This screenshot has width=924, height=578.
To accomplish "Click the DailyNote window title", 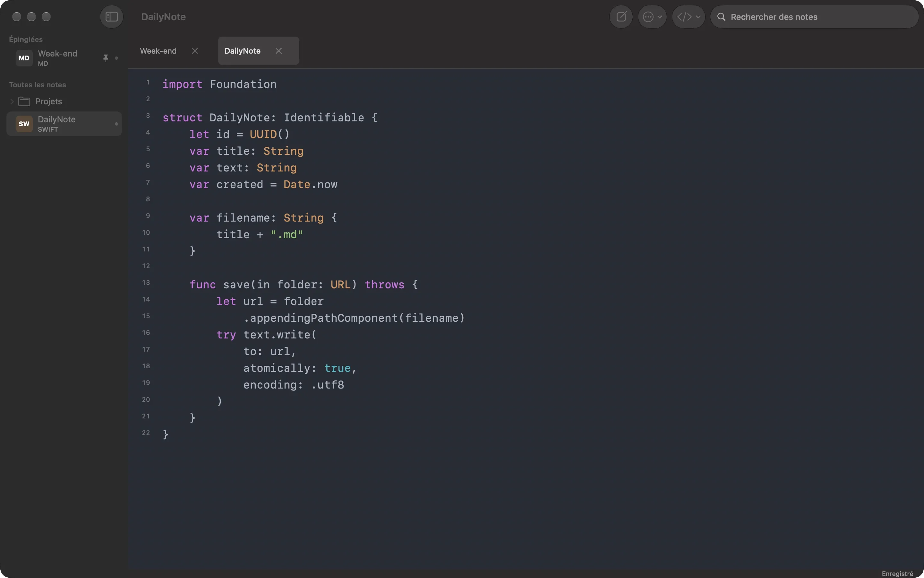I will (163, 17).
